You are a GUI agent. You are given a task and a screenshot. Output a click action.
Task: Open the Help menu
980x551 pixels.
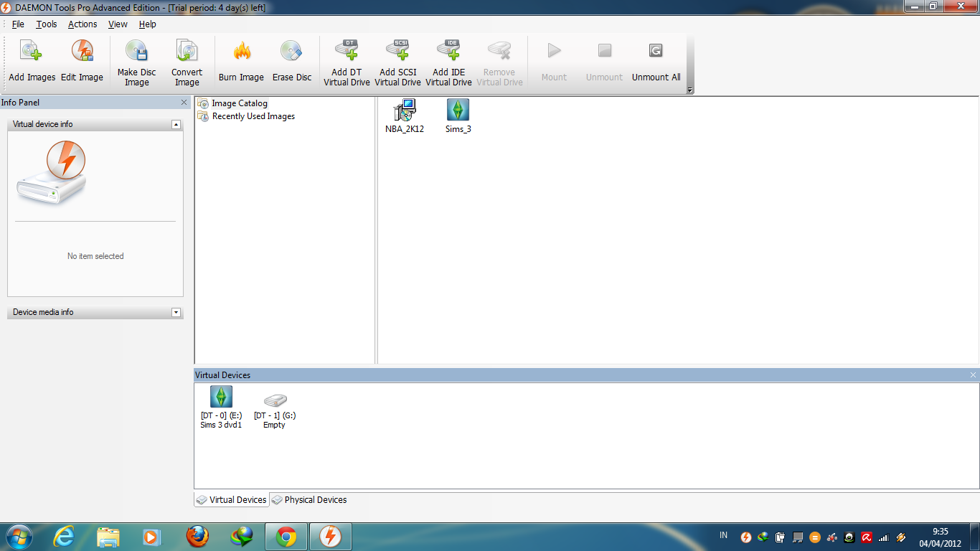click(148, 24)
